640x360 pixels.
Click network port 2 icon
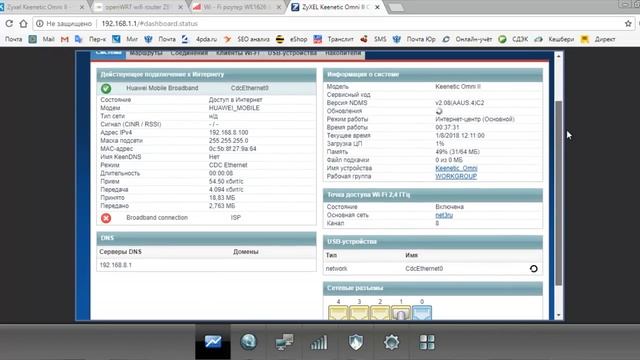coord(380,313)
